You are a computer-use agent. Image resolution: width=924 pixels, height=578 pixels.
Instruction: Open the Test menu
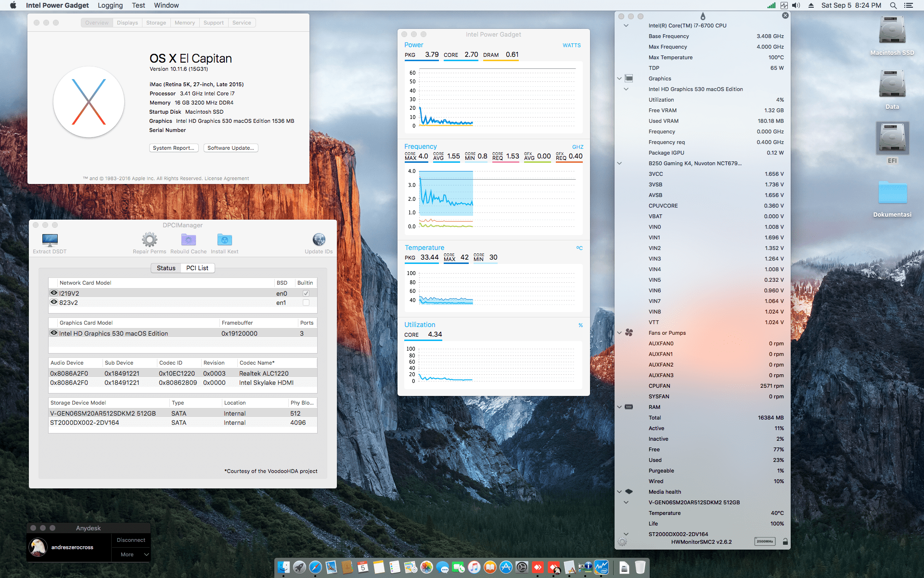click(139, 5)
